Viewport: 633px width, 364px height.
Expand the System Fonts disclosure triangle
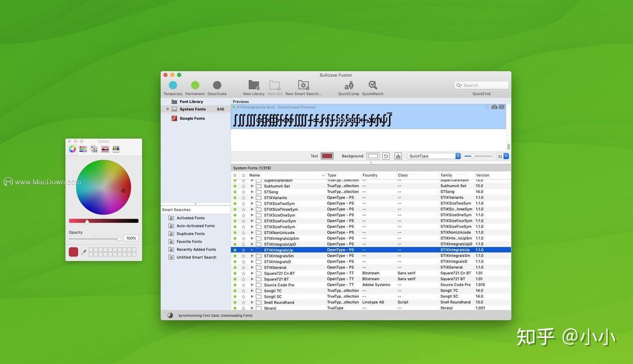tap(168, 109)
